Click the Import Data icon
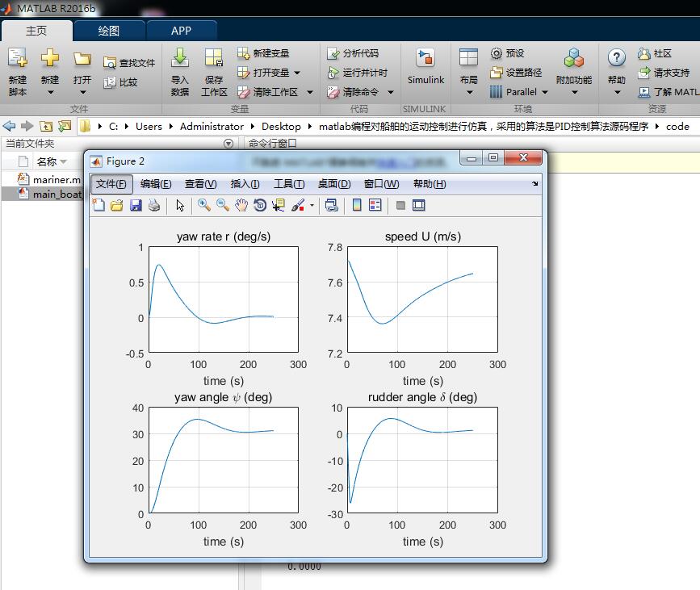Screen dimensions: 700x590 179,58
